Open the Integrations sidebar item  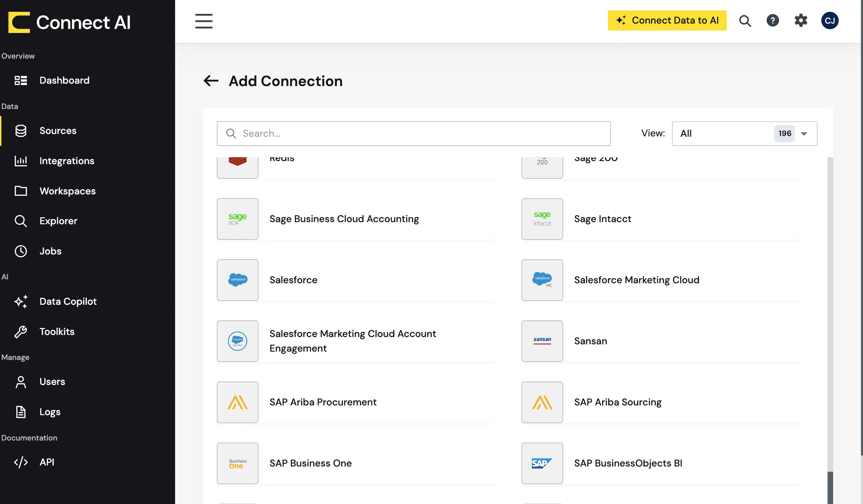[x=67, y=161]
